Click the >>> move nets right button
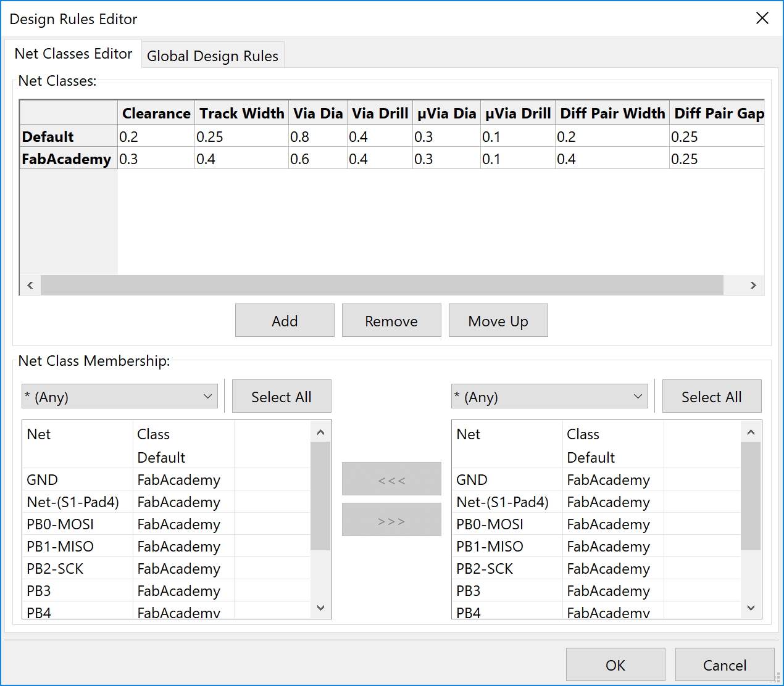The width and height of the screenshot is (784, 686). (x=391, y=519)
